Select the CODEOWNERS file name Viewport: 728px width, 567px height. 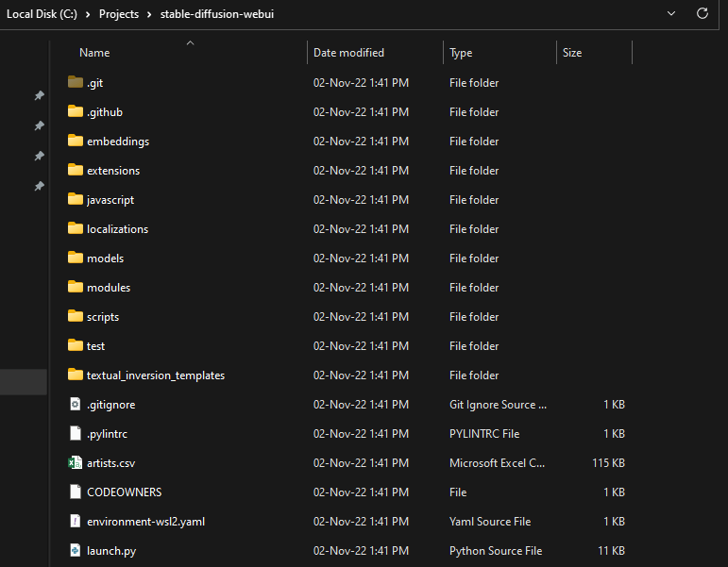point(125,492)
